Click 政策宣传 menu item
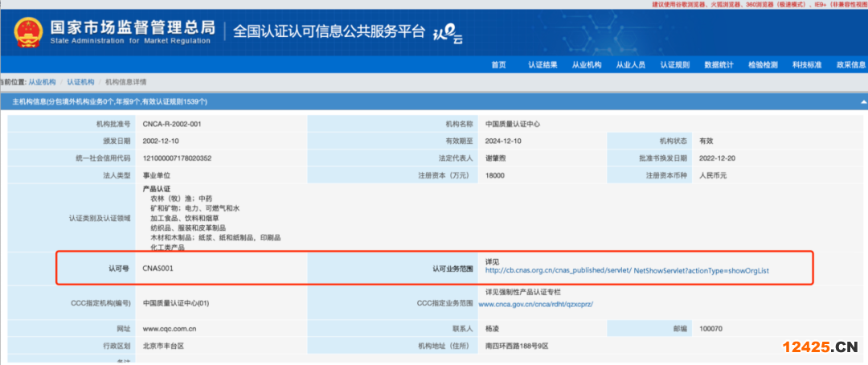The height and width of the screenshot is (365, 868). pyautogui.click(x=850, y=65)
